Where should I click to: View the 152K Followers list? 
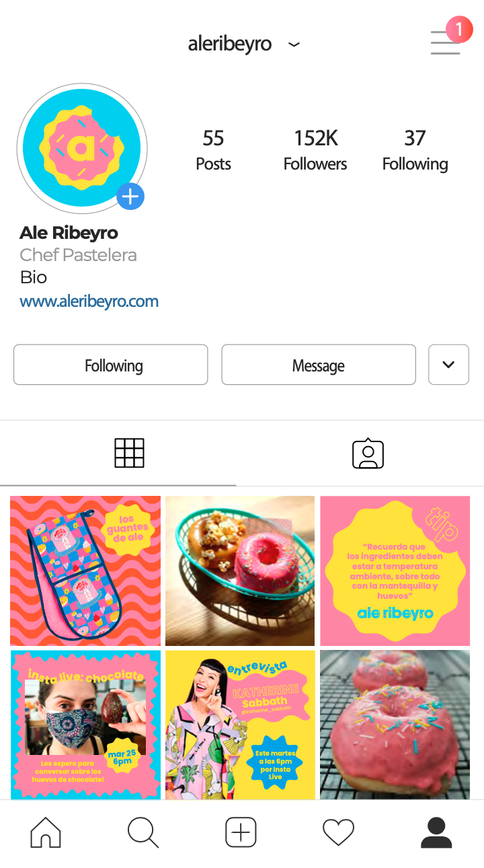(x=315, y=150)
